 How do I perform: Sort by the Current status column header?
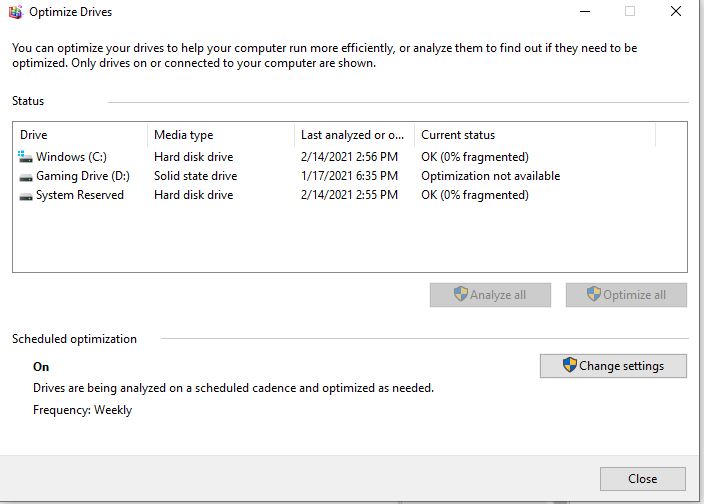(535, 135)
